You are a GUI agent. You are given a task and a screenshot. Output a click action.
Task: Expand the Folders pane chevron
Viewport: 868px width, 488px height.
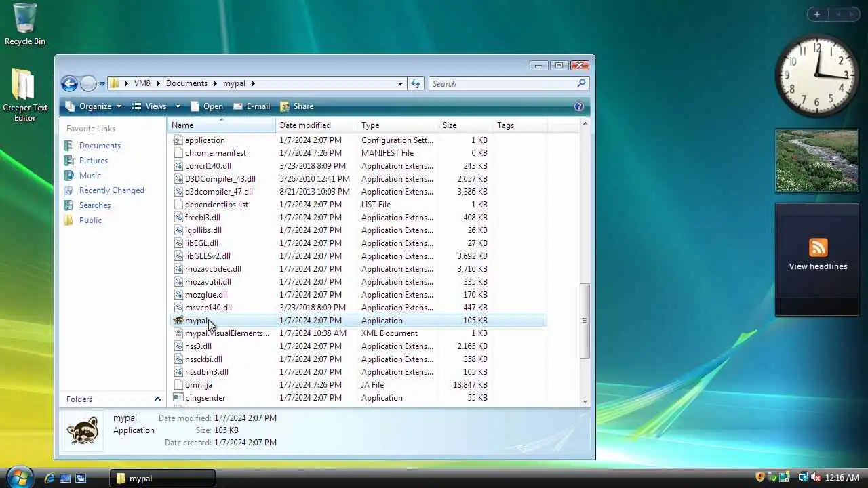click(x=157, y=399)
